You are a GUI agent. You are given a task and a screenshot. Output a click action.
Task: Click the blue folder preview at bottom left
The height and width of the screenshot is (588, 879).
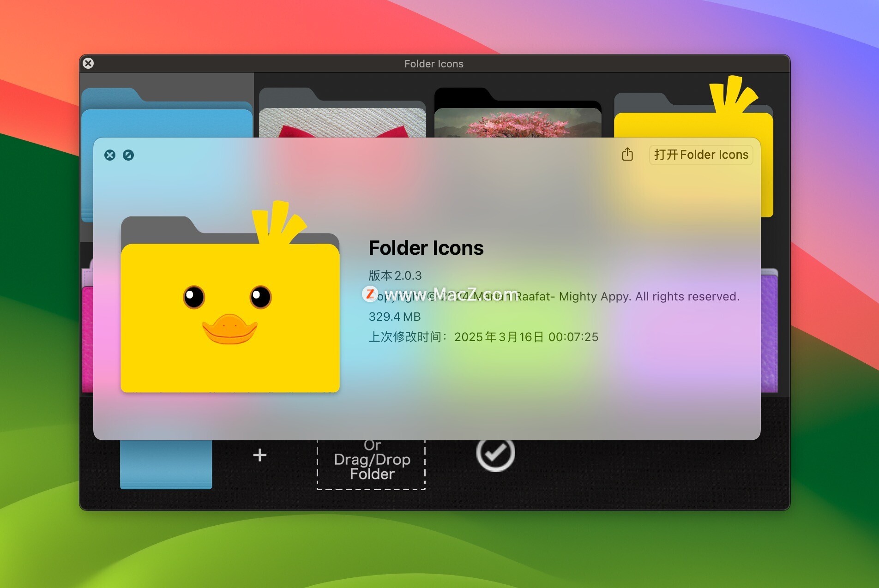pyautogui.click(x=166, y=464)
